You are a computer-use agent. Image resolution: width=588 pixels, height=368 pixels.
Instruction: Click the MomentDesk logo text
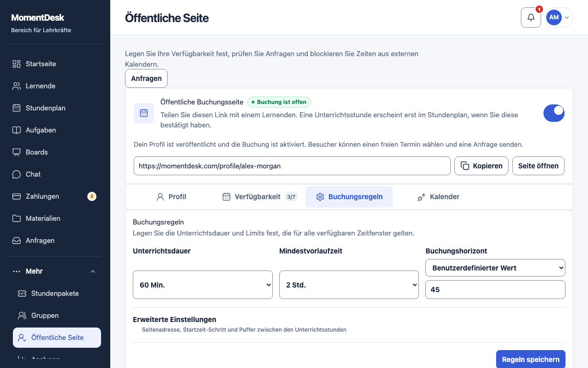[x=38, y=17]
